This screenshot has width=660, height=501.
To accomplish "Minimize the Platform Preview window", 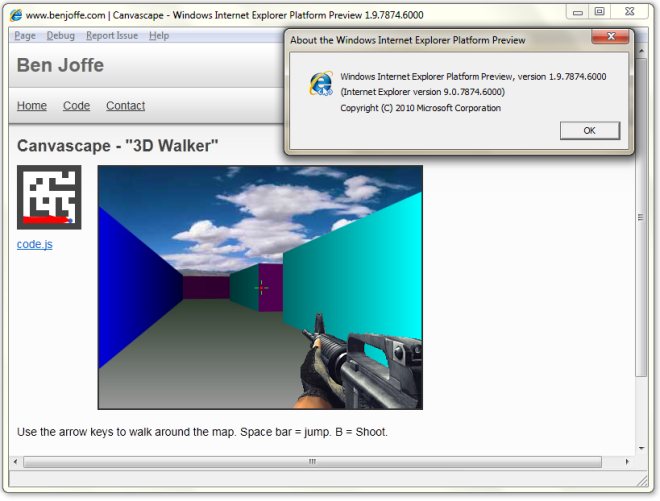I will pos(578,12).
